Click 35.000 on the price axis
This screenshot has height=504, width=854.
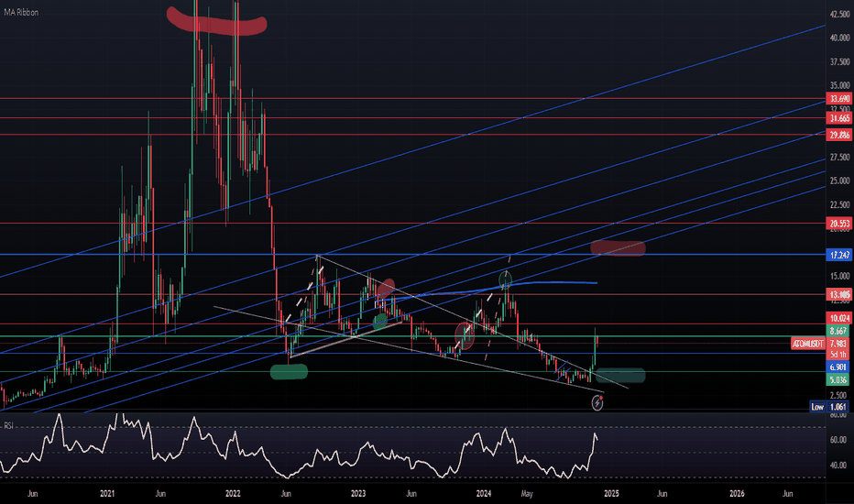click(839, 85)
